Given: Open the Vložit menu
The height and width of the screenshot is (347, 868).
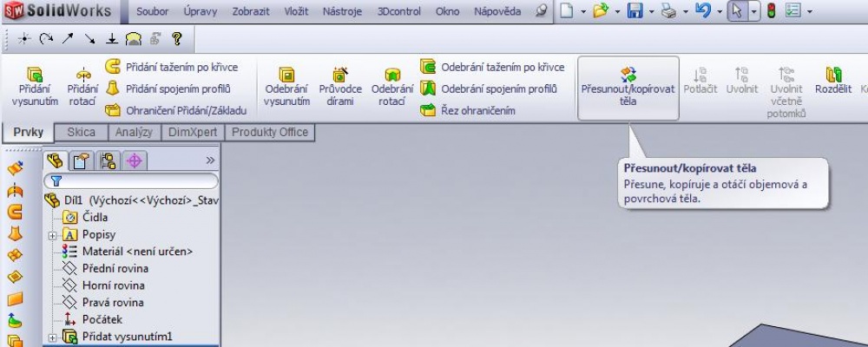Looking at the screenshot, I should point(297,11).
